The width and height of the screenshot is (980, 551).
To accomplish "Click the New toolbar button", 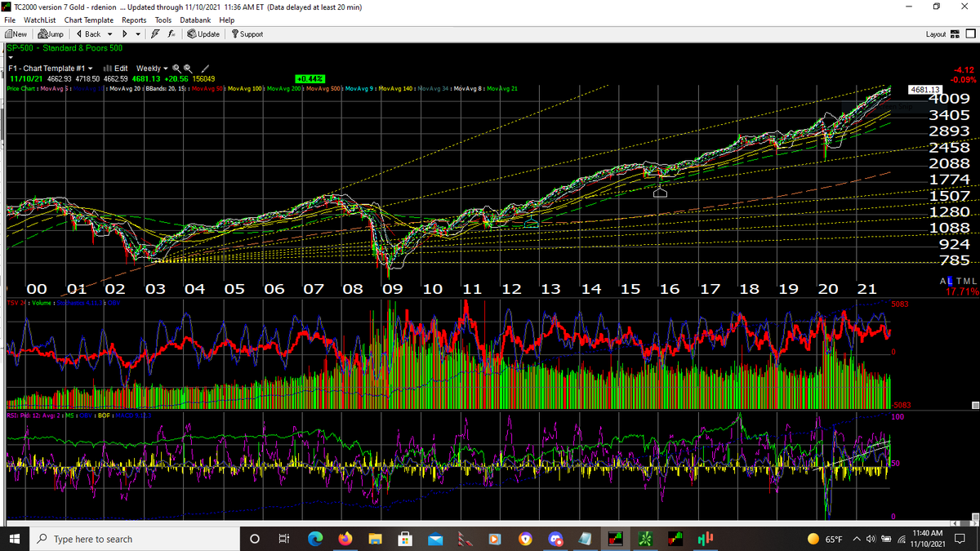I will 16,34.
